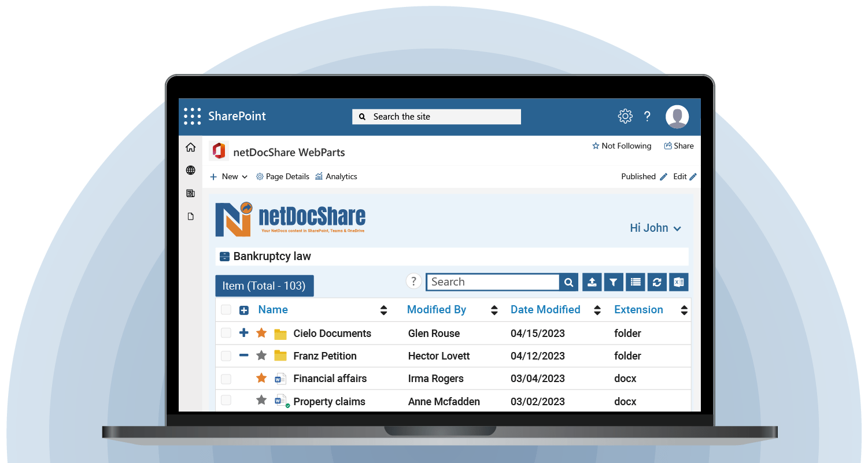Click the Bankruptcy law cabinet icon

pos(225,257)
